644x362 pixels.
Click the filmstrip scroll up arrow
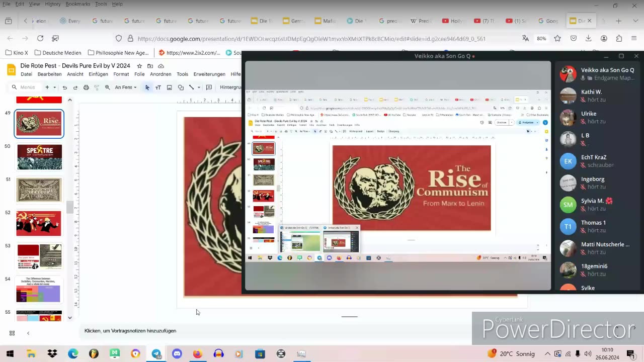(x=70, y=100)
